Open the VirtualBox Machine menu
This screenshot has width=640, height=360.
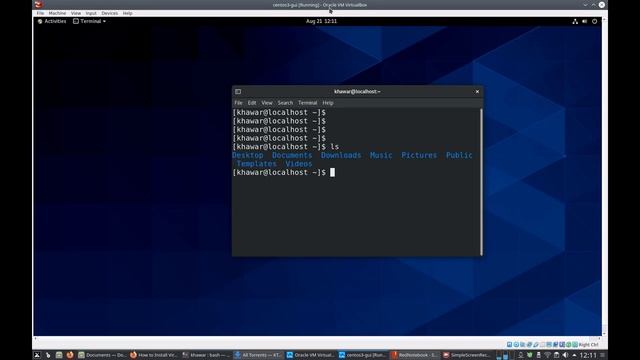57,13
